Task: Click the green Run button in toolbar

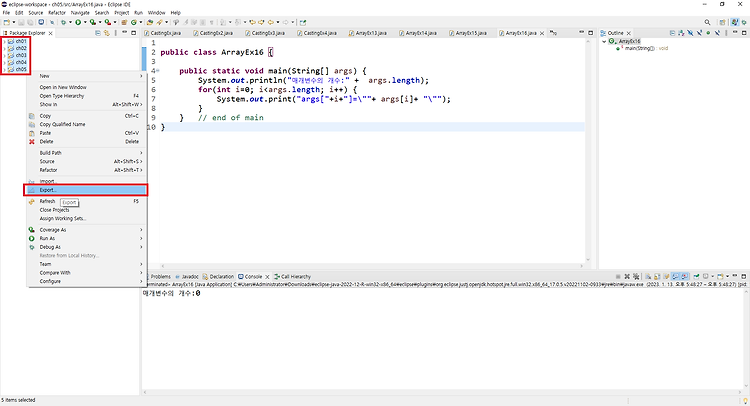Action: pos(78,22)
